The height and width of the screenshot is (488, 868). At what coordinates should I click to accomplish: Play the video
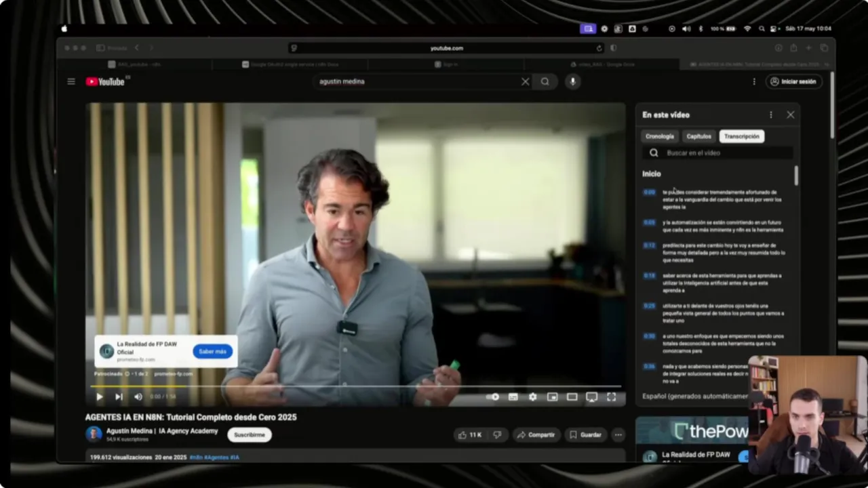click(100, 396)
